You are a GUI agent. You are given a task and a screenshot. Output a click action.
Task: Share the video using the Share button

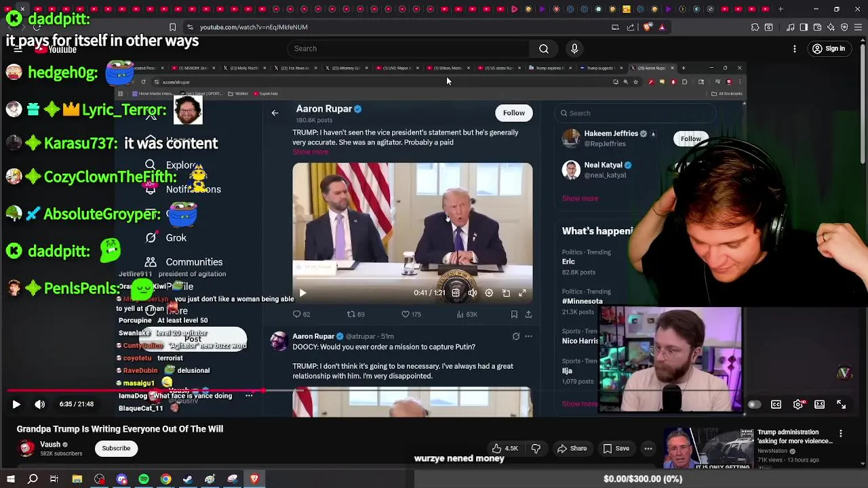[x=572, y=448]
